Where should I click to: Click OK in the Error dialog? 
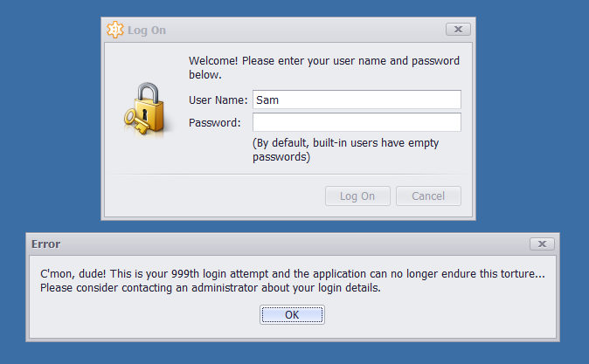point(292,314)
